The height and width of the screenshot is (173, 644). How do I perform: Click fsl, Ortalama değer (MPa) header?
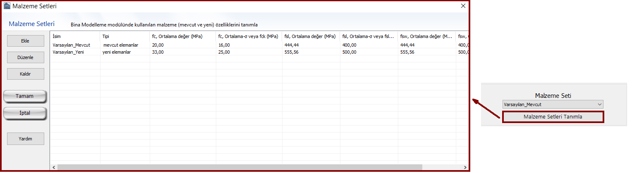[x=311, y=36]
